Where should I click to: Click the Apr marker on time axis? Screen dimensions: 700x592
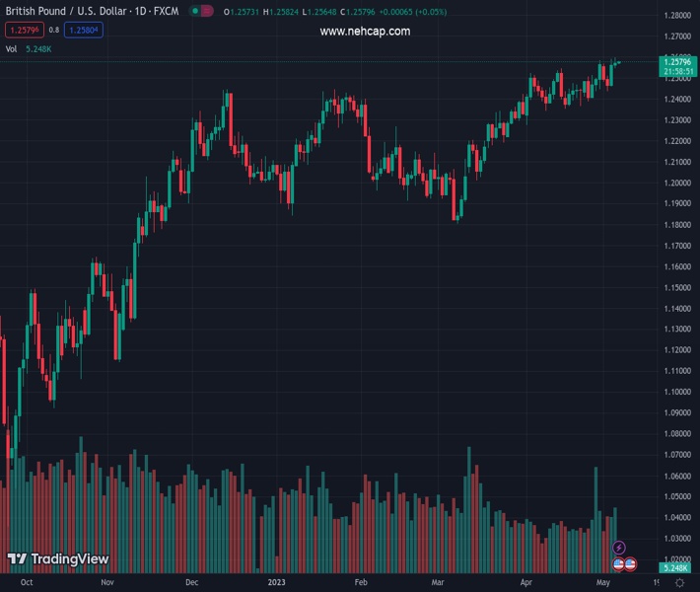525,583
